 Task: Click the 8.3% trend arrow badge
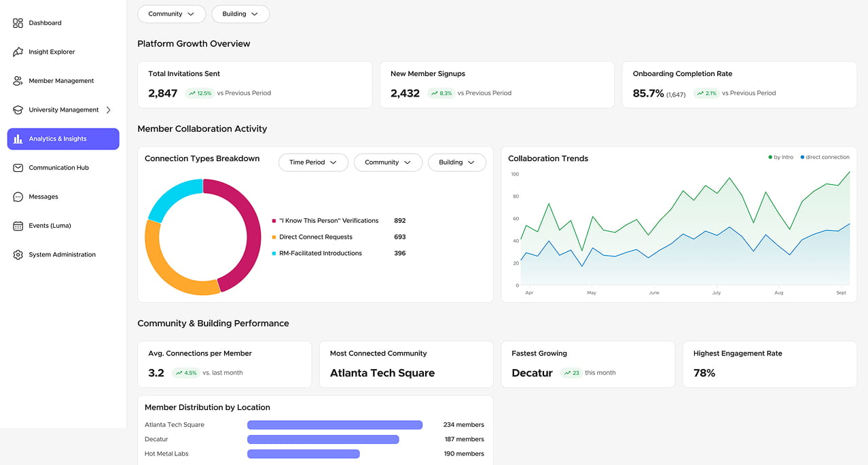pyautogui.click(x=442, y=93)
